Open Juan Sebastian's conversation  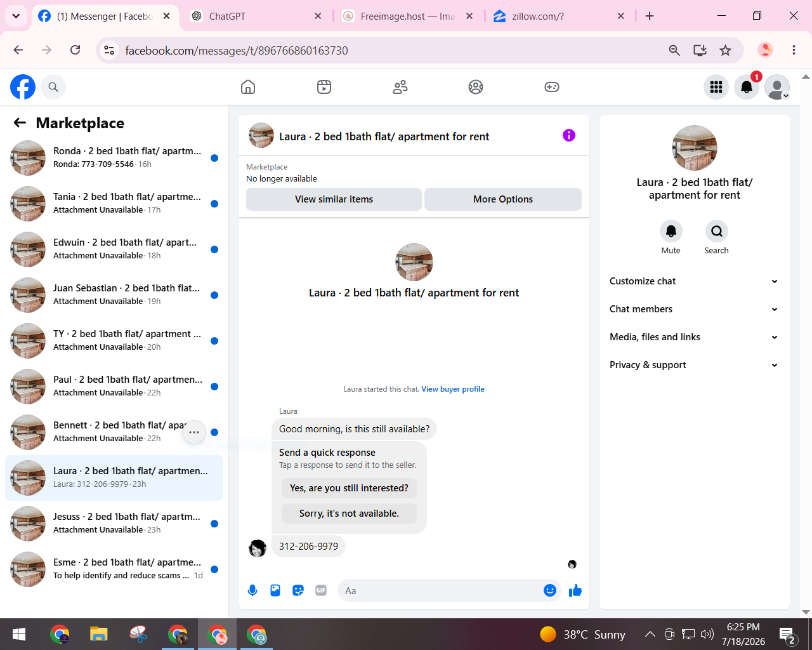coord(114,295)
